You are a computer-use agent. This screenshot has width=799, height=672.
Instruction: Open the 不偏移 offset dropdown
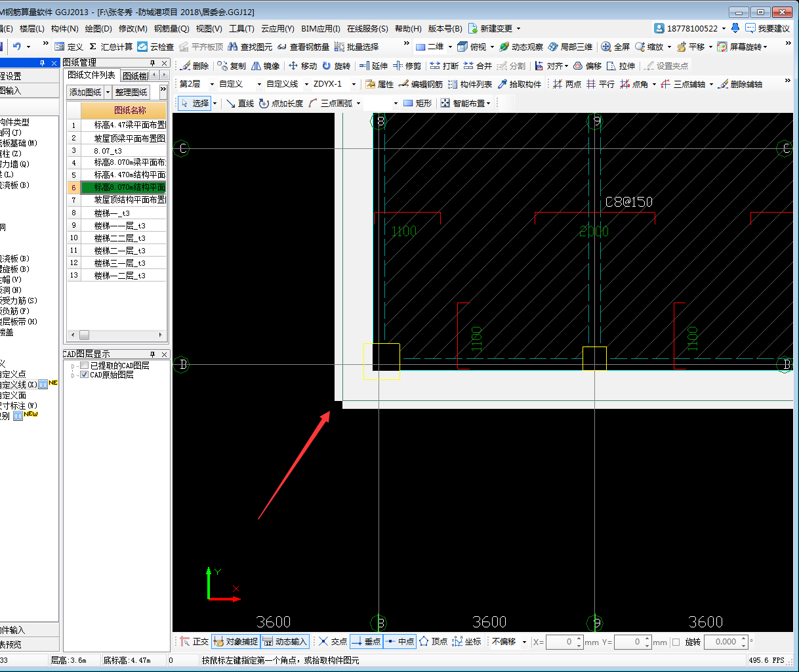tap(524, 642)
